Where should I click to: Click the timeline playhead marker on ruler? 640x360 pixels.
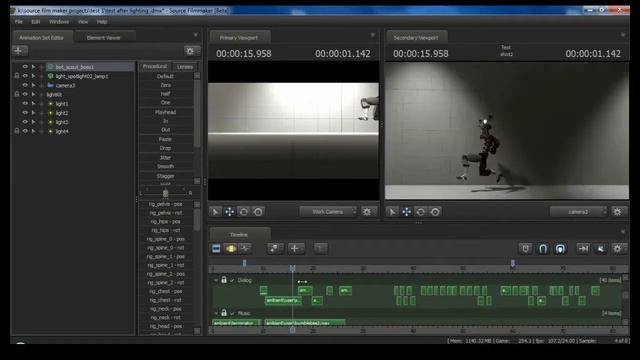click(292, 268)
